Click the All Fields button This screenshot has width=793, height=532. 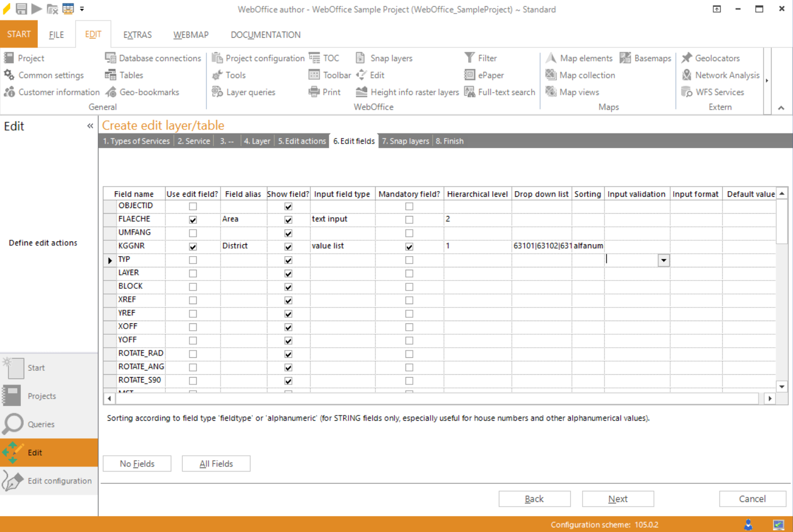coord(216,463)
